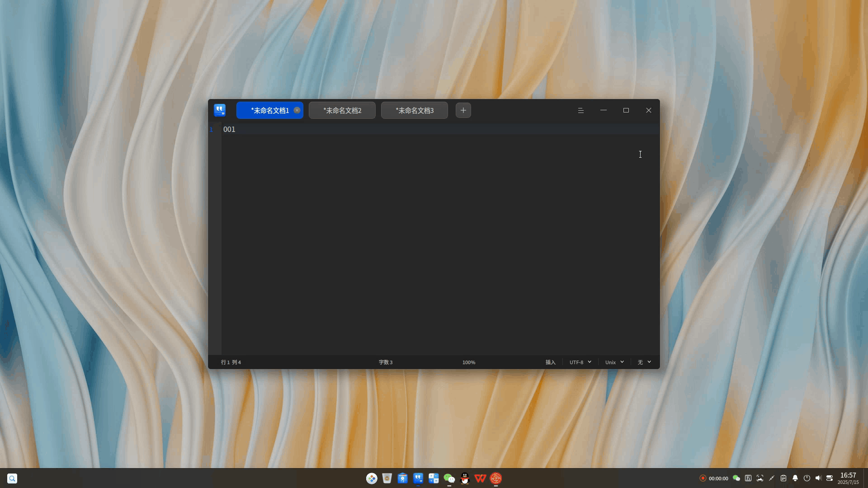Viewport: 868px width, 488px height.
Task: Open the trash bin in the dock
Action: [387, 479]
